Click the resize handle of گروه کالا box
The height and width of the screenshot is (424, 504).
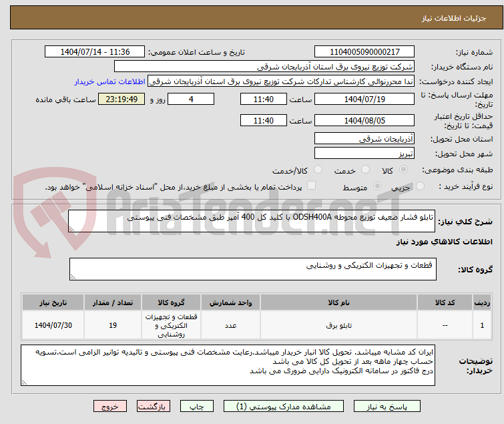coord(73,277)
